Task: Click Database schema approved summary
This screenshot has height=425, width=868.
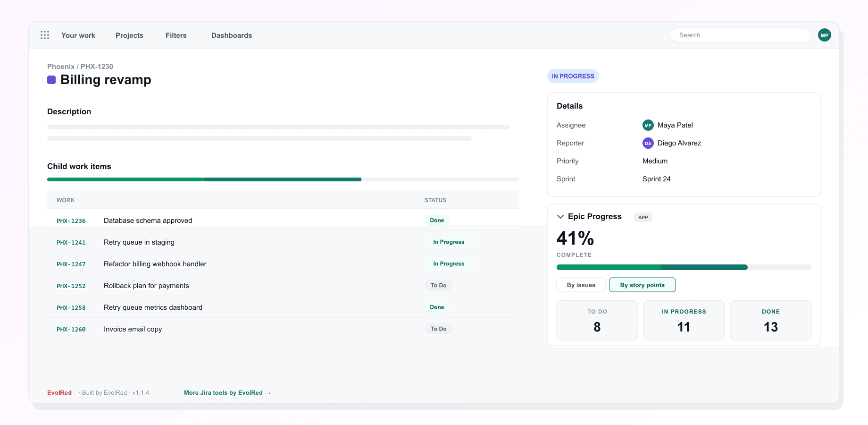Action: (148, 221)
